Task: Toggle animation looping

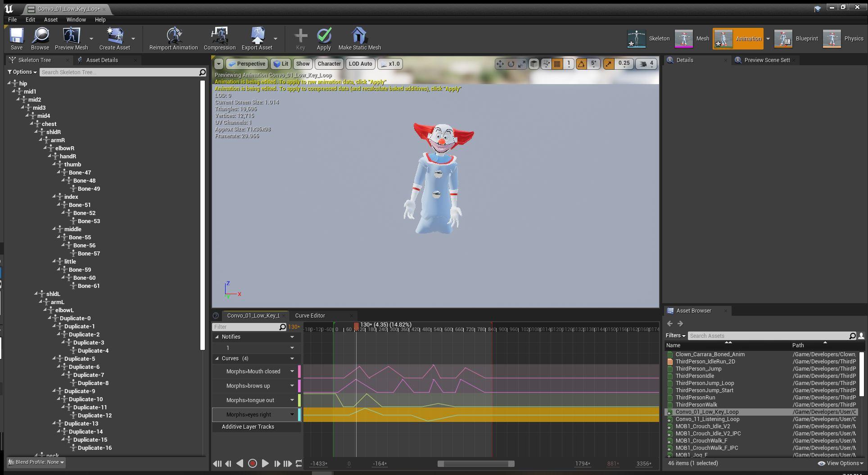Action: point(298,464)
